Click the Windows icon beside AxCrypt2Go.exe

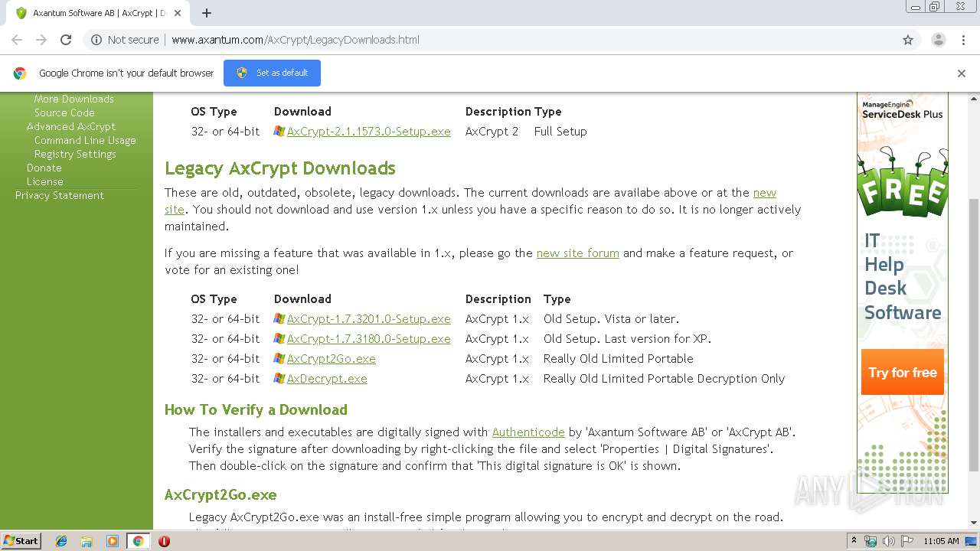point(279,359)
